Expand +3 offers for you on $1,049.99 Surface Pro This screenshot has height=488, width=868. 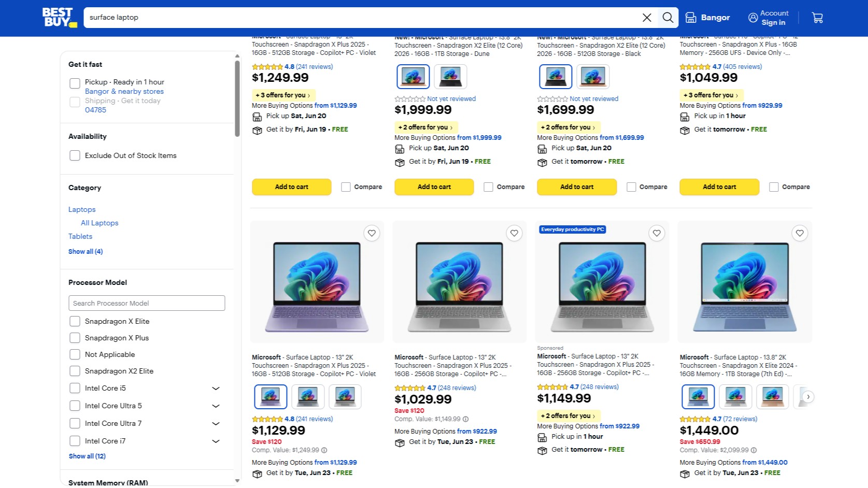(712, 95)
